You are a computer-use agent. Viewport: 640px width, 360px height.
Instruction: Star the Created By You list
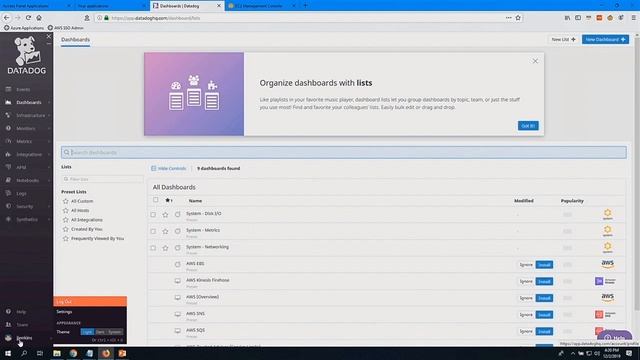click(x=66, y=229)
